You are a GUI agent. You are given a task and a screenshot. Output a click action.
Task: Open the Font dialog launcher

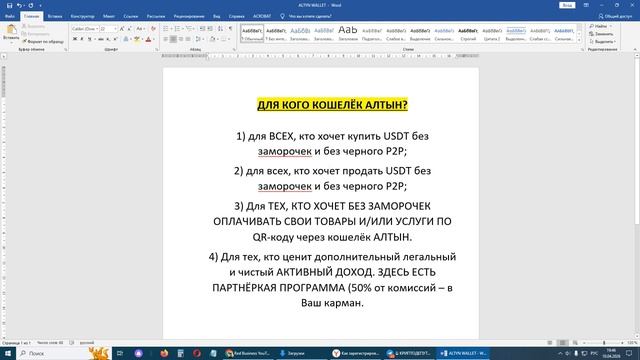pyautogui.click(x=157, y=49)
